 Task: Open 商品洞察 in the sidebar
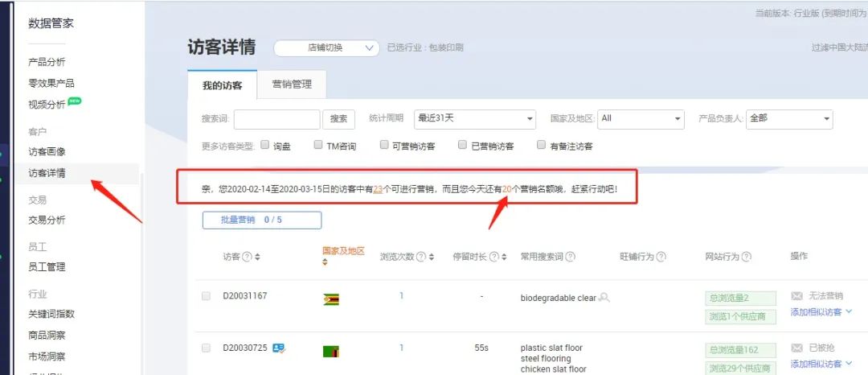47,335
